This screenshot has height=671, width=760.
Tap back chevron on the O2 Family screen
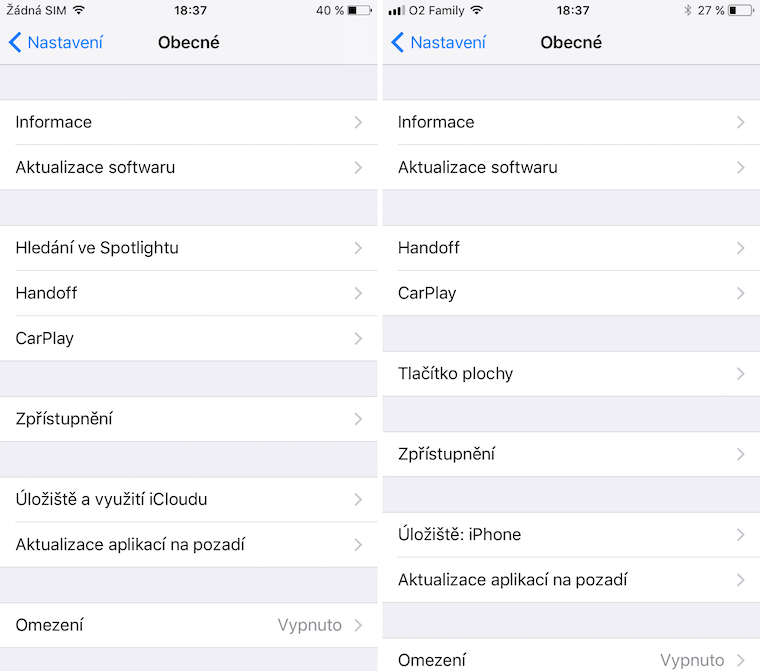pos(397,42)
